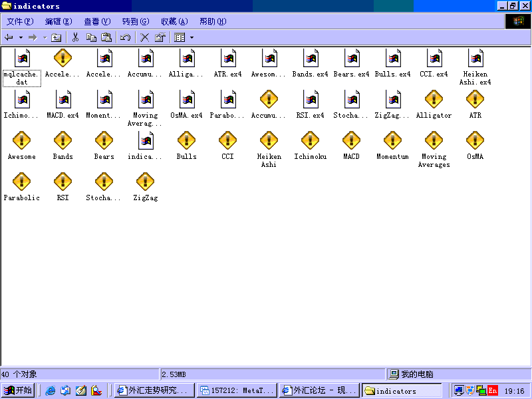Select the OsMA.ex4 file icon
This screenshot has width=532, height=399.
click(x=187, y=99)
